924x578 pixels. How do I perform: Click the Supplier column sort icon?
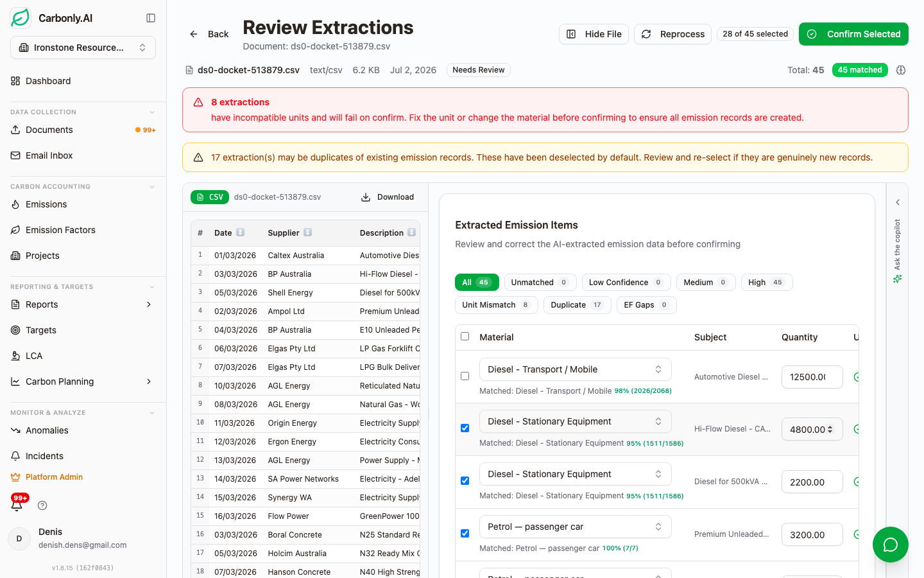point(307,232)
